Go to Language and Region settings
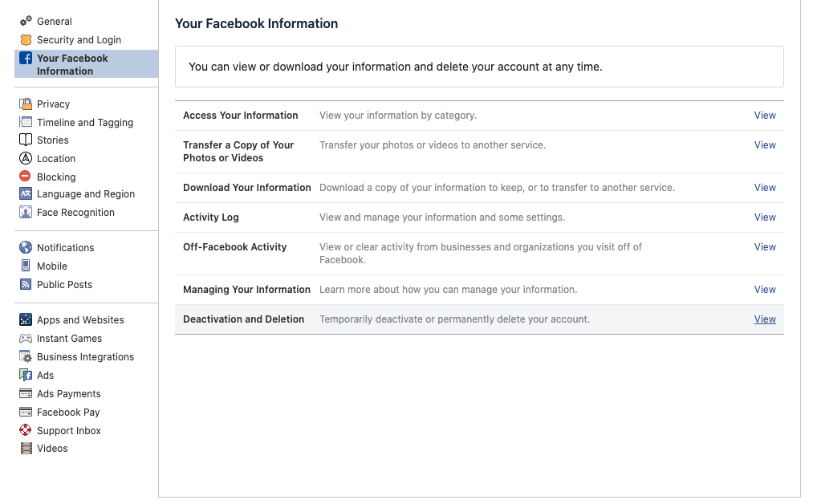The width and height of the screenshot is (817, 504). [85, 193]
